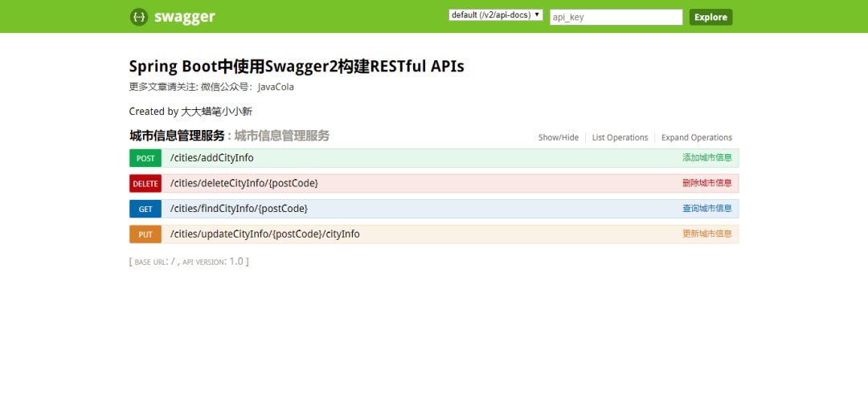Click the 添加城市信息 description link
The width and height of the screenshot is (868, 403).
coord(707,158)
